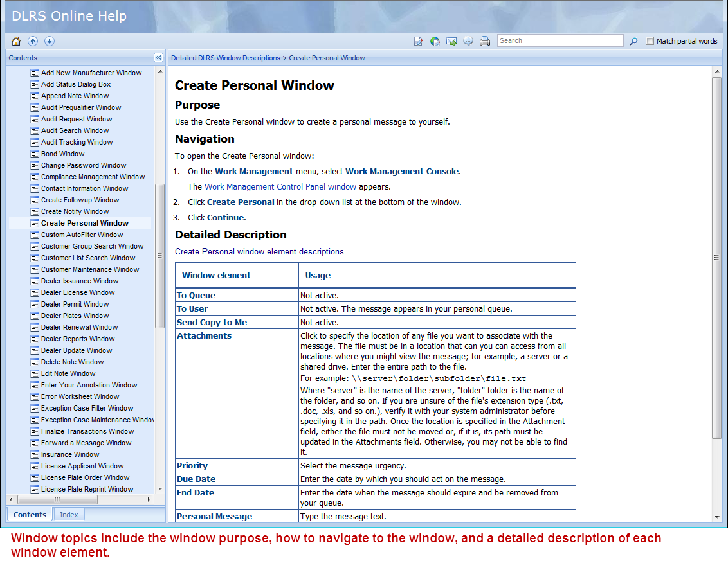This screenshot has width=728, height=561.
Task: Open the Customer Maintenance Window topic
Action: pyautogui.click(x=90, y=270)
